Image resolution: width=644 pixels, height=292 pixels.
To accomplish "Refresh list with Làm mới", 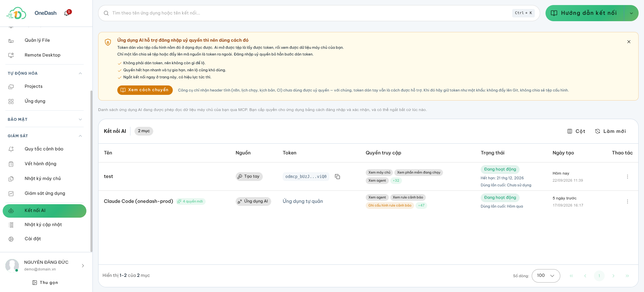I will [610, 131].
